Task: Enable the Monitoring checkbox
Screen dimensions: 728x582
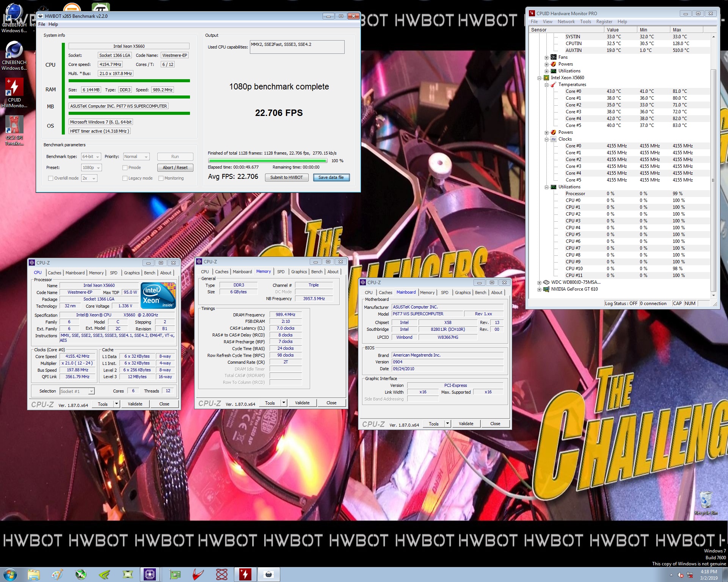Action: coord(161,178)
